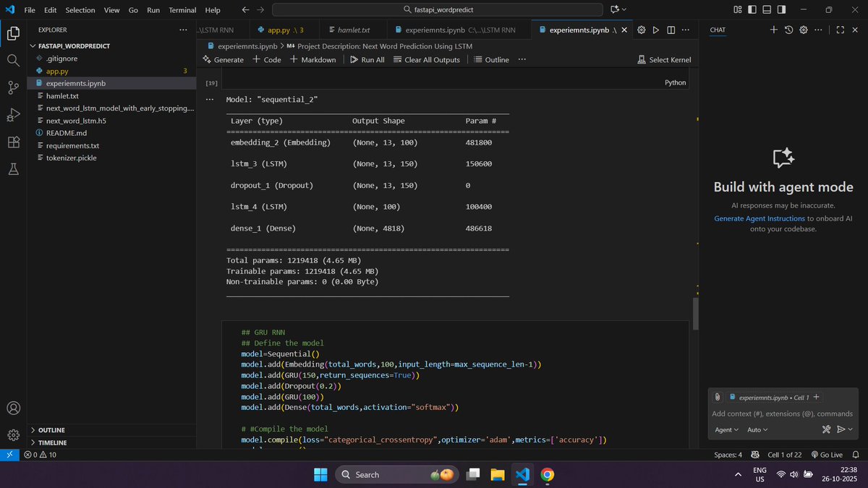Expand the TIMELINE section in Explorer
This screenshot has height=488, width=868.
[110, 442]
